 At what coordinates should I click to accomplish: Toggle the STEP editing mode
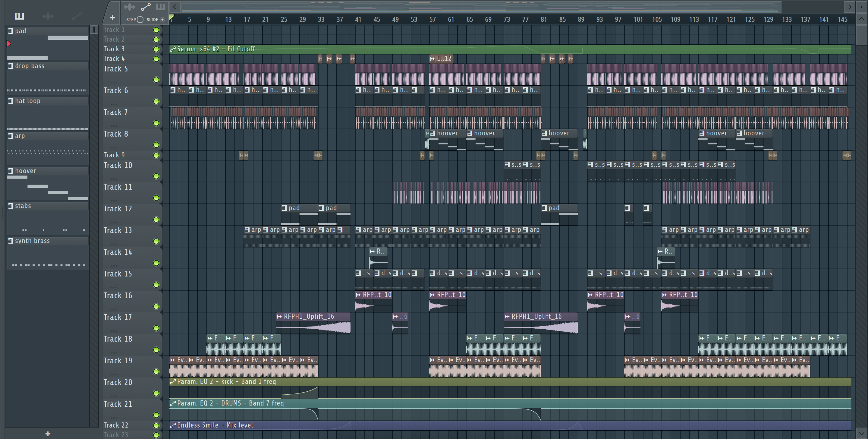click(x=140, y=20)
